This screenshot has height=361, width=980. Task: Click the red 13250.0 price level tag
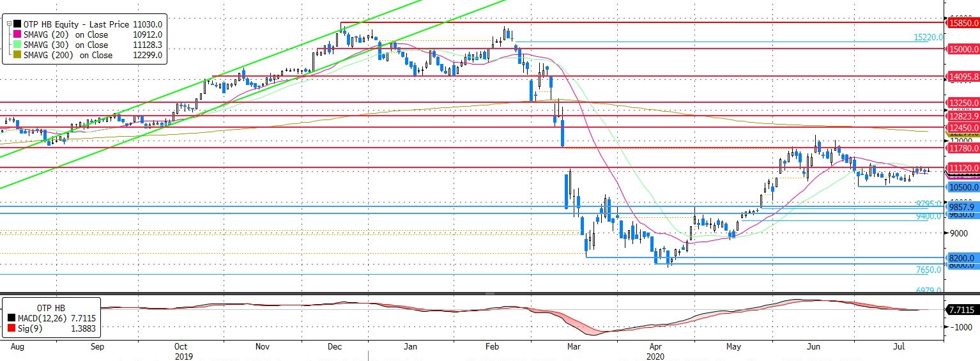(x=963, y=102)
